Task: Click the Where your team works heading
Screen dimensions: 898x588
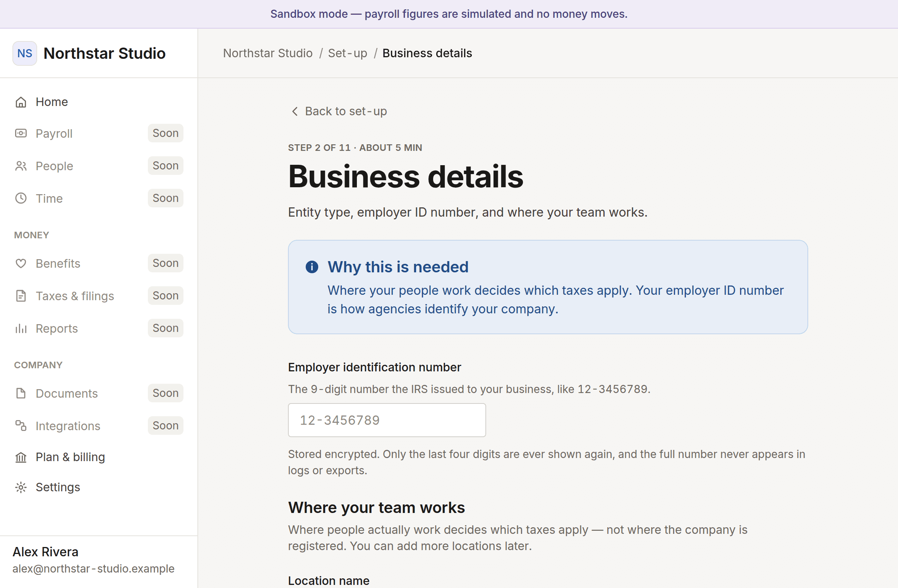Action: click(x=377, y=508)
